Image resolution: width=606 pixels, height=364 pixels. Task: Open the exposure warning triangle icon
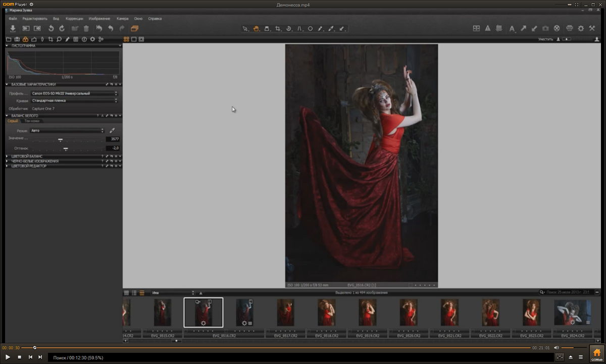click(488, 29)
